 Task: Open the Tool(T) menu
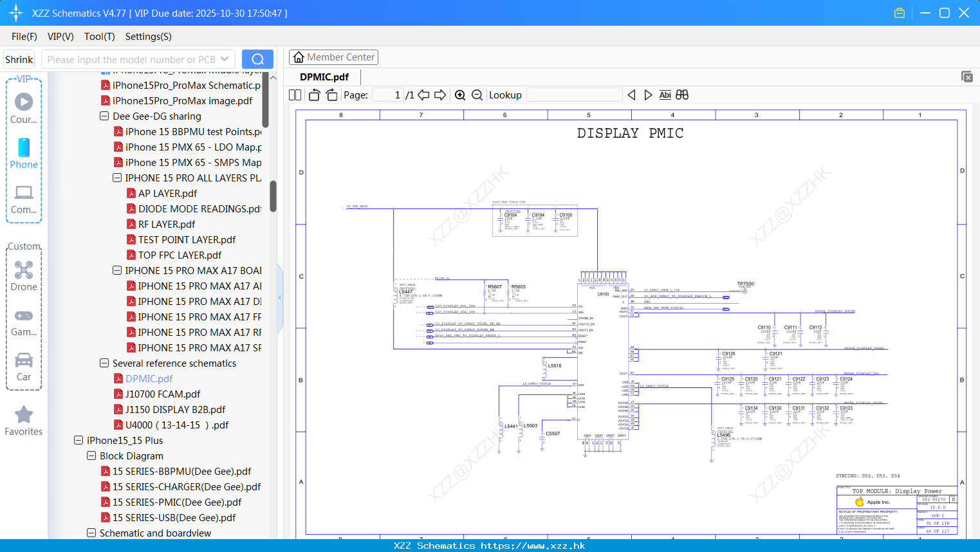pyautogui.click(x=100, y=37)
